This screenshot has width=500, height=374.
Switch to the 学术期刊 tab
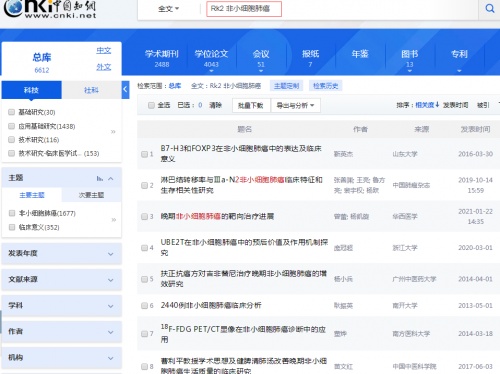[162, 58]
